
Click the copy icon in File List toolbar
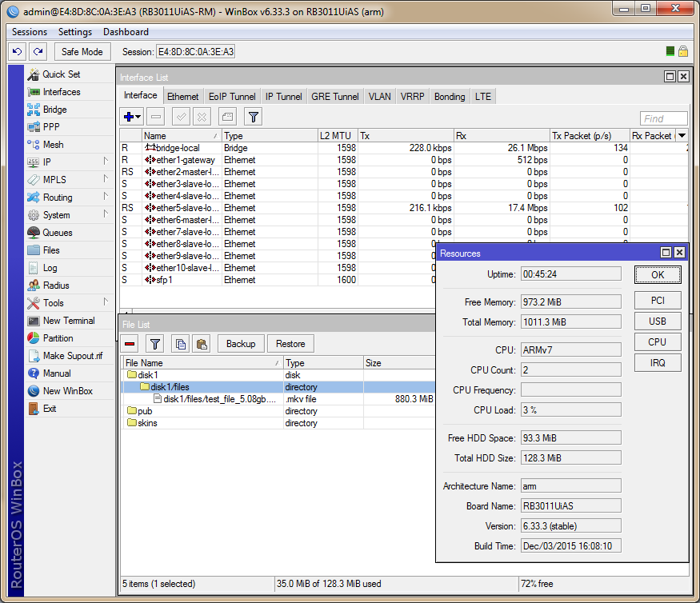tap(181, 344)
